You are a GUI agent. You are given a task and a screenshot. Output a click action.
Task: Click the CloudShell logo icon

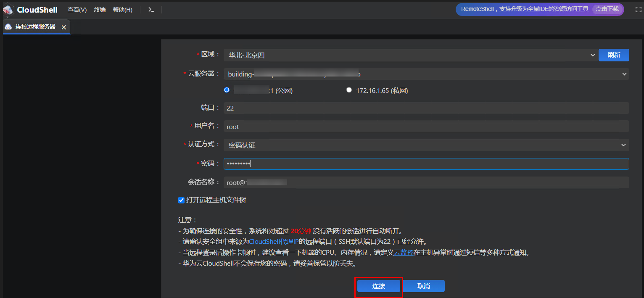[8, 10]
